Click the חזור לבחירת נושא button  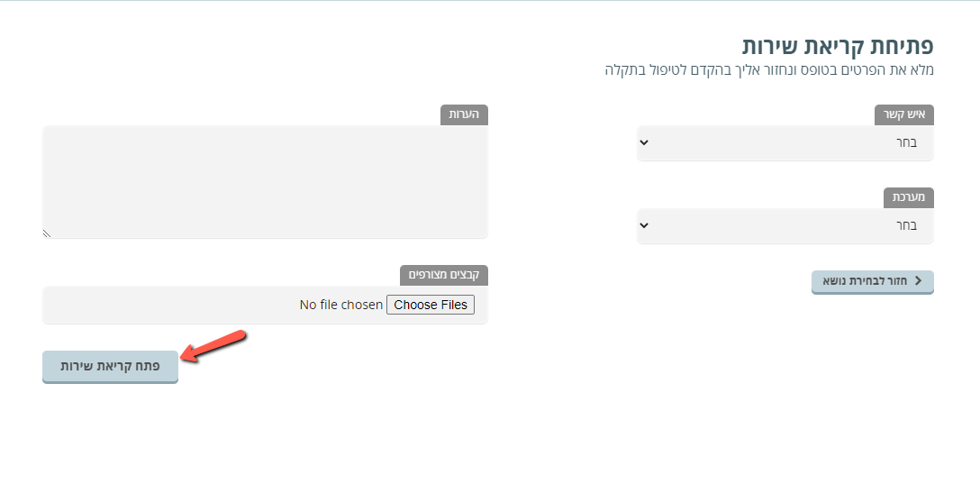(x=873, y=281)
